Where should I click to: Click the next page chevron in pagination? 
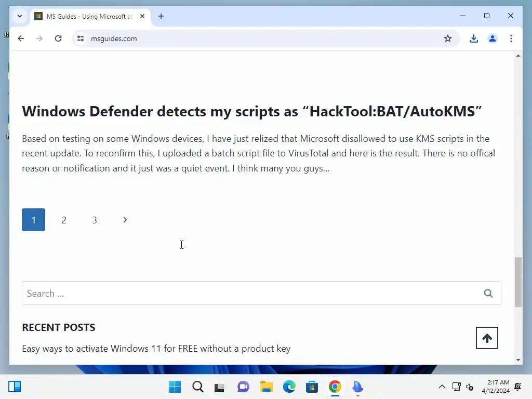[x=125, y=220]
